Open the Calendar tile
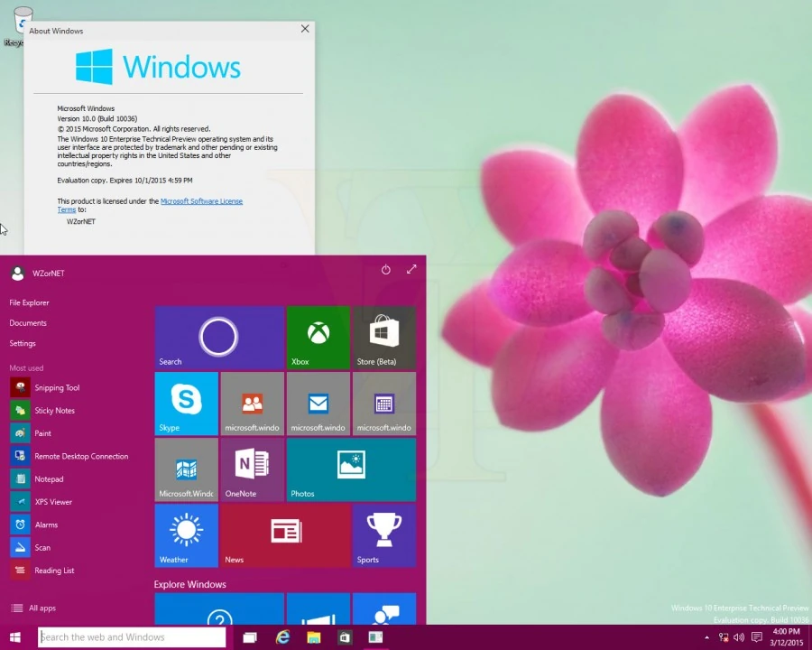Screen dimensions: 812x650 click(x=383, y=404)
